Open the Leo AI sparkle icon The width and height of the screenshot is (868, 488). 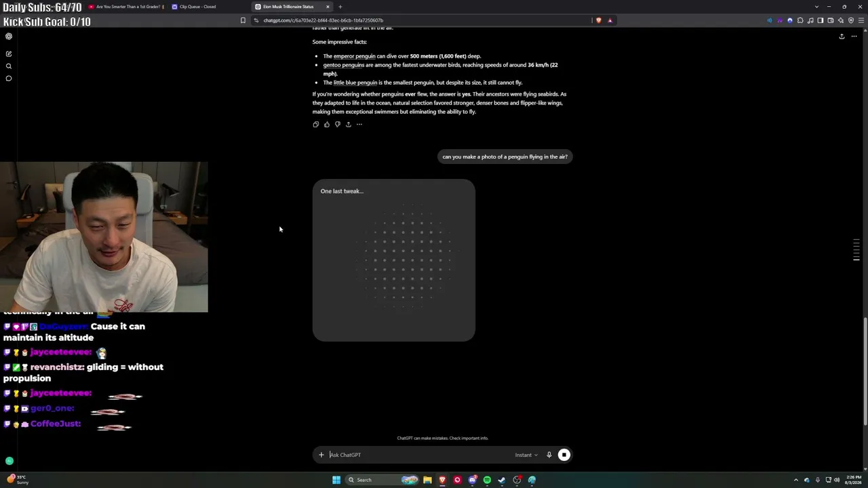tap(841, 20)
